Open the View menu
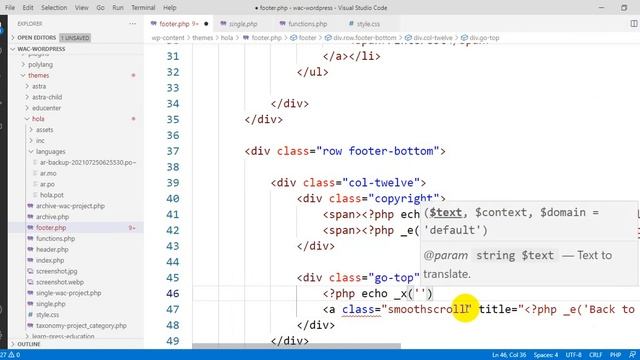Viewport: 640px width, 360px height. tap(81, 8)
